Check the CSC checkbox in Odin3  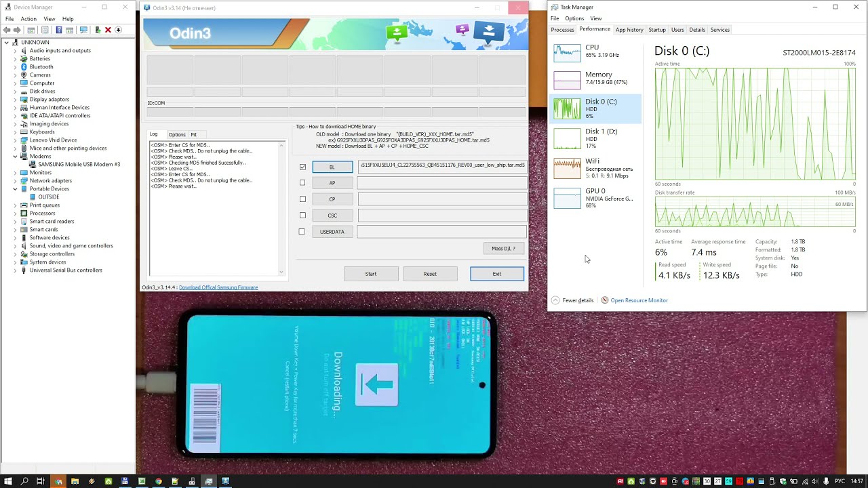[302, 216]
